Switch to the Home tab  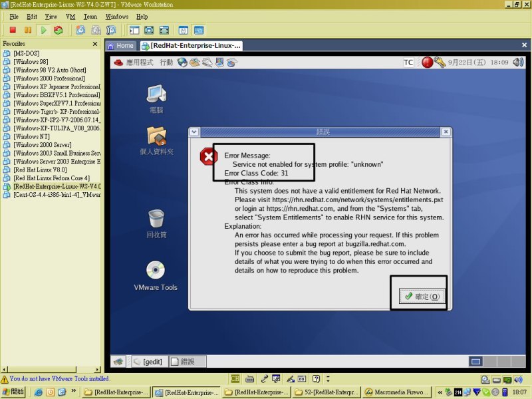point(121,46)
